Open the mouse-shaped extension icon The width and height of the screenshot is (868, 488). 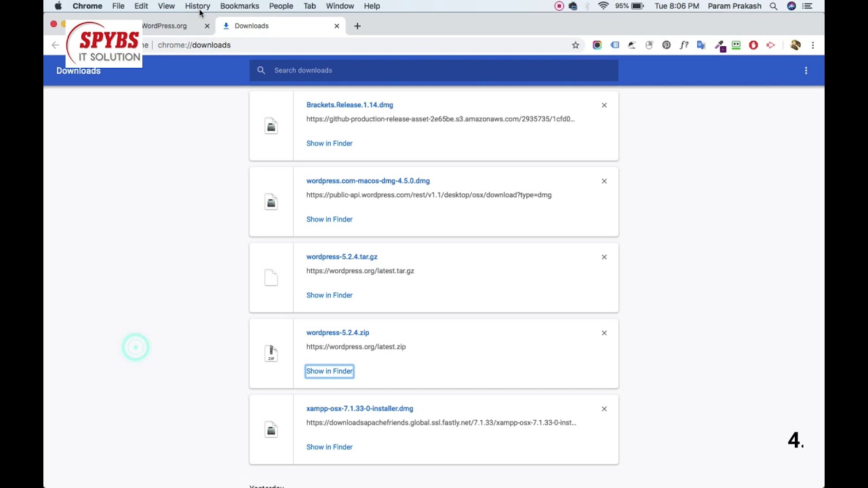649,45
